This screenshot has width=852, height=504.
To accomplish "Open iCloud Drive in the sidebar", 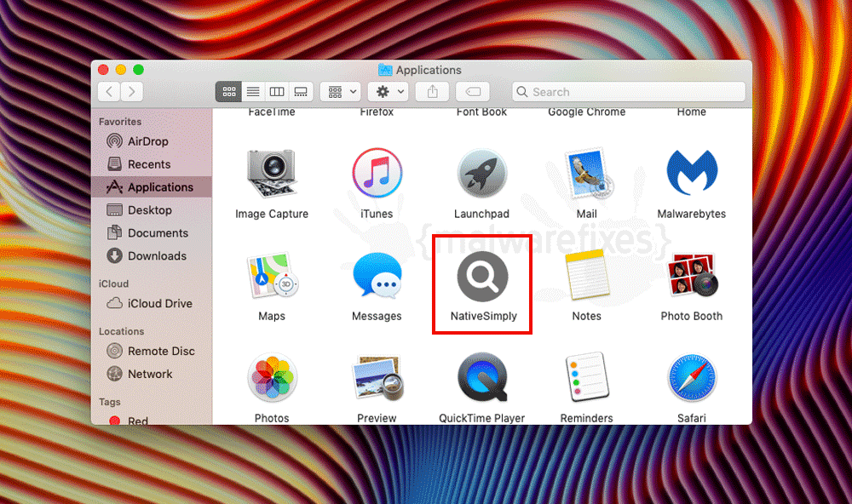I will [150, 304].
